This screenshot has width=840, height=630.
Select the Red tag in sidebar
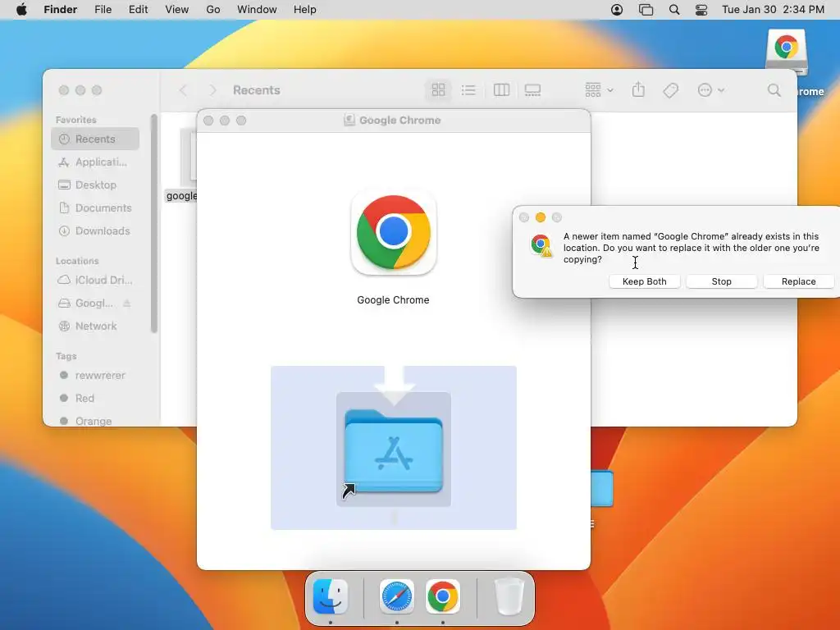pyautogui.click(x=95, y=398)
